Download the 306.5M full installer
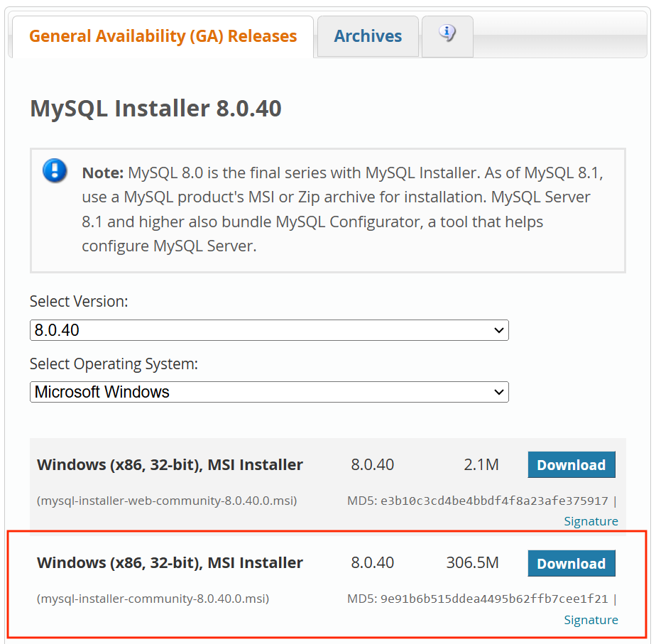 [571, 563]
